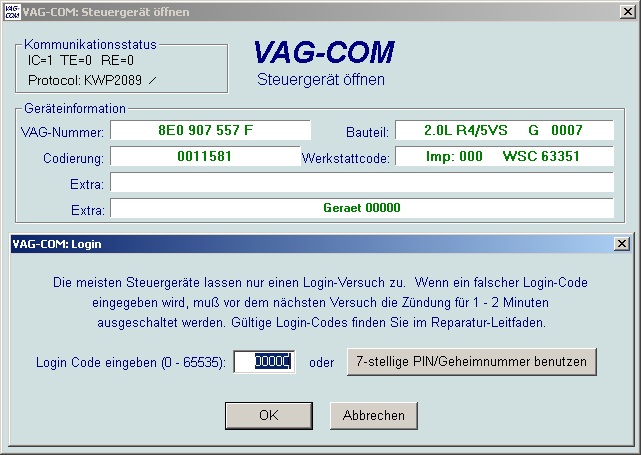The height and width of the screenshot is (455, 641).
Task: Close the VAG-COM Login dialog
Action: coord(620,243)
